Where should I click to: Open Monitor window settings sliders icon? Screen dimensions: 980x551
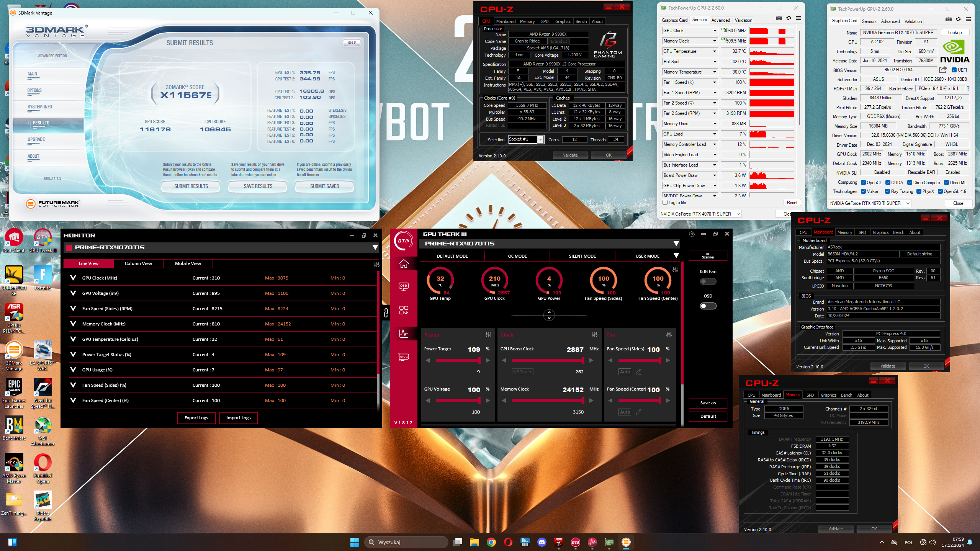pyautogui.click(x=377, y=265)
